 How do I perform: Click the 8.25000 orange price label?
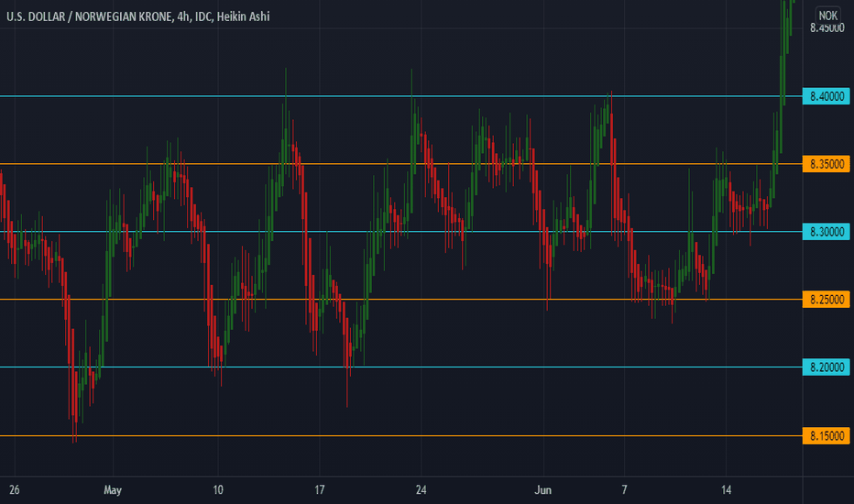[x=826, y=299]
